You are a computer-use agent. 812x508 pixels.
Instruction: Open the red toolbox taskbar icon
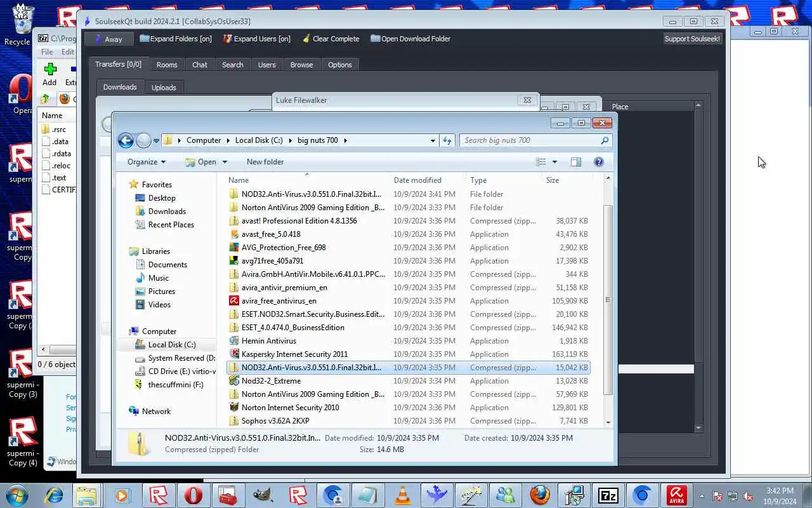[x=227, y=495]
